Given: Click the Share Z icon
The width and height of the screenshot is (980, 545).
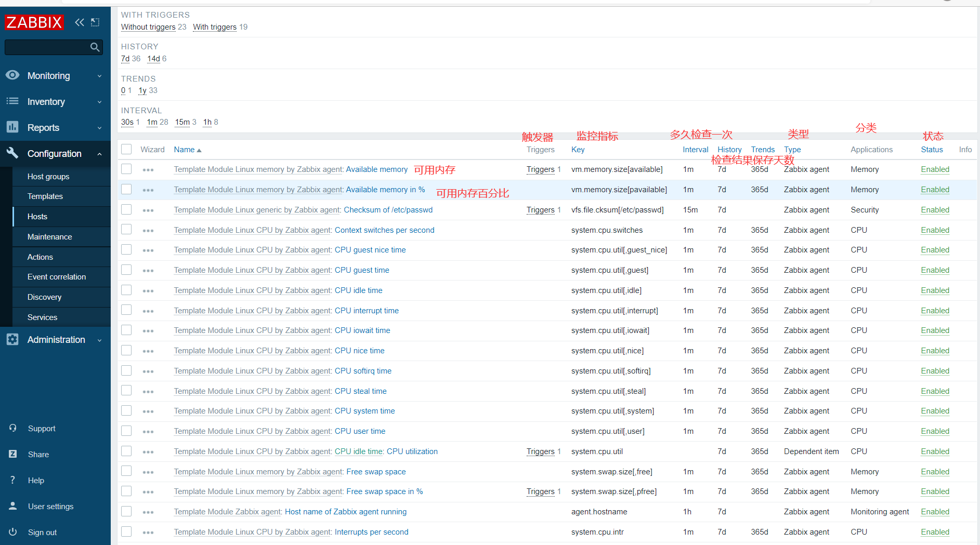Looking at the screenshot, I should click(x=13, y=454).
